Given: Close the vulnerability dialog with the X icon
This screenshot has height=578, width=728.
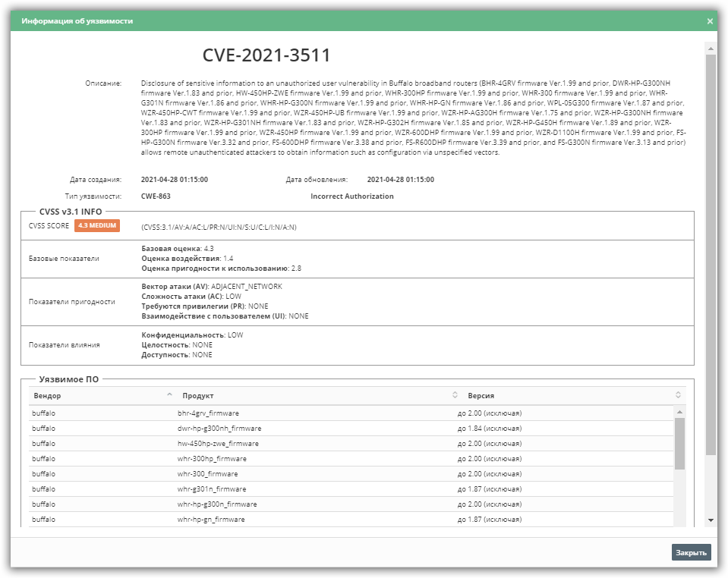Looking at the screenshot, I should coord(710,21).
